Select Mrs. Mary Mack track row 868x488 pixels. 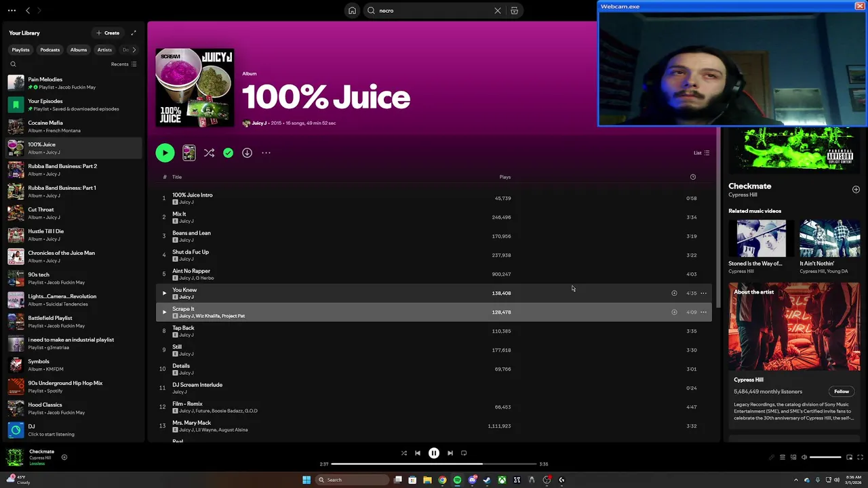tap(434, 426)
